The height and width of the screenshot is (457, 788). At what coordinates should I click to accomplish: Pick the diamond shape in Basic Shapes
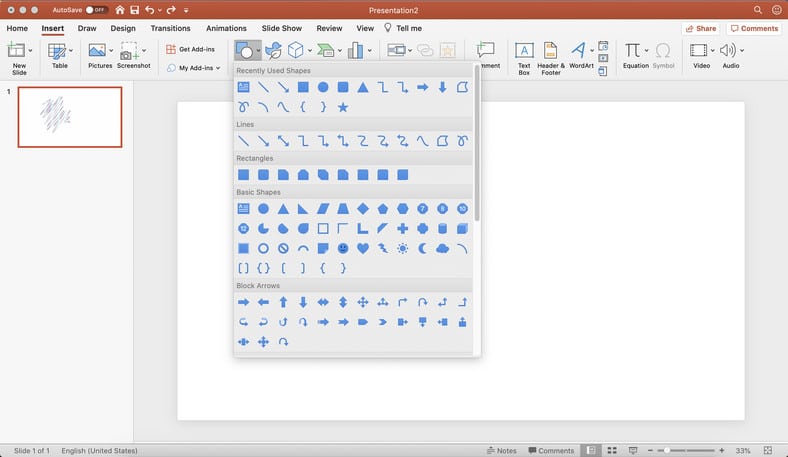tap(363, 209)
